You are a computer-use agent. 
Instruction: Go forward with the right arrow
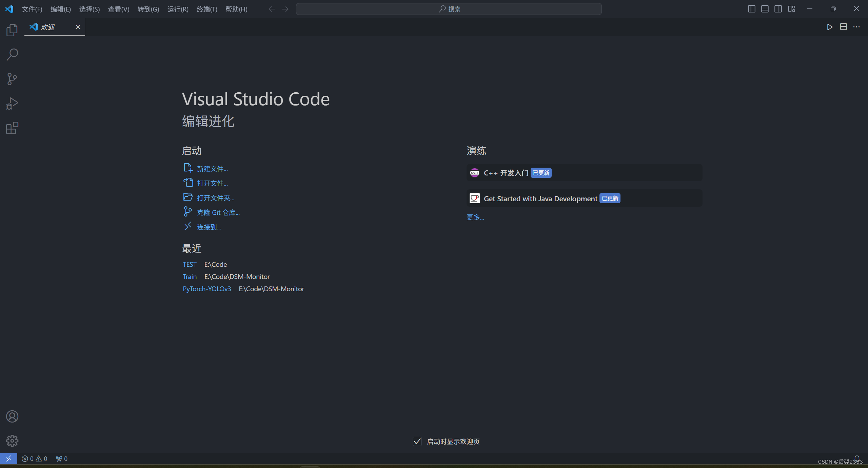pyautogui.click(x=285, y=9)
